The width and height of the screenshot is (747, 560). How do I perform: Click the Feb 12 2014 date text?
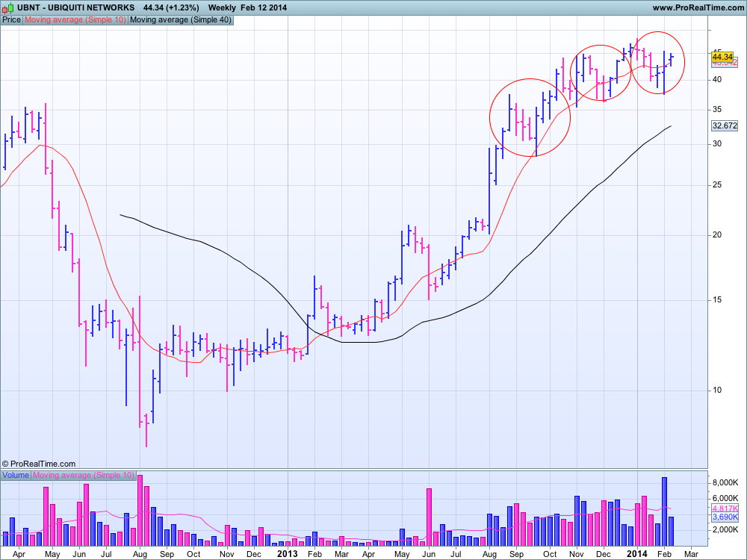tap(264, 7)
